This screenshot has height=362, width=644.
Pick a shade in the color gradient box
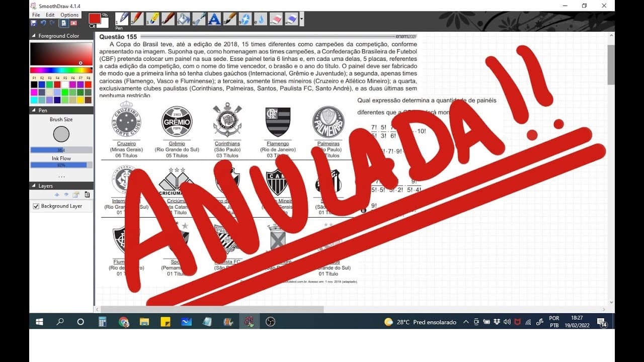click(x=61, y=54)
